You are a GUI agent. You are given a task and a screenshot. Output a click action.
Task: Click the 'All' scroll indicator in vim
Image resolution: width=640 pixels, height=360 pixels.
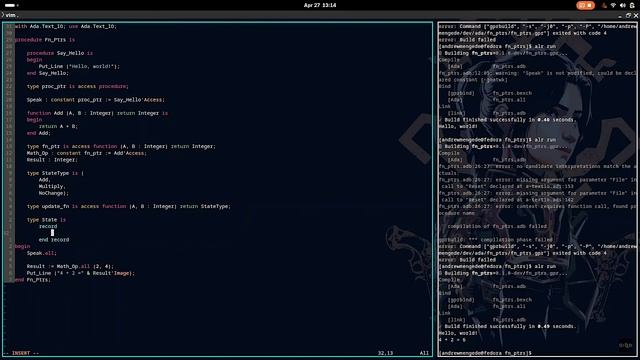[424, 353]
